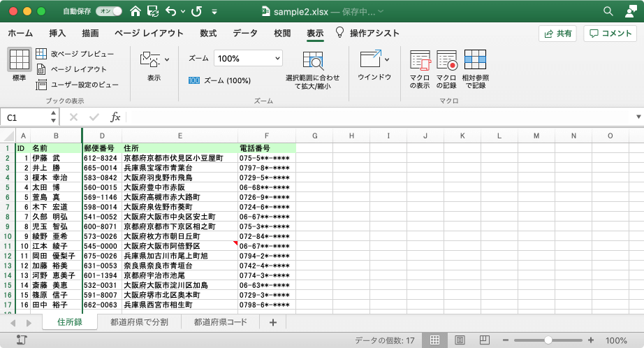Image resolution: width=644 pixels, height=348 pixels.
Task: Click the Search magnifier icon
Action: point(608,11)
